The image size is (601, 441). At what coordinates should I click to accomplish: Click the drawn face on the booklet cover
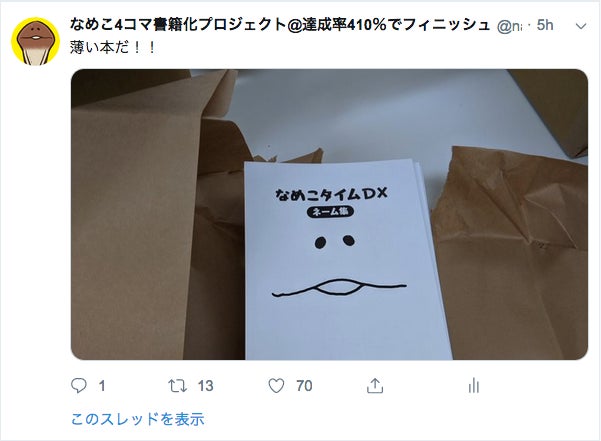339,265
